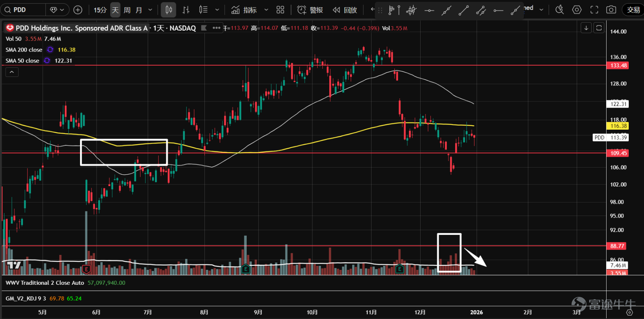Image resolution: width=644 pixels, height=319 pixels.
Task: Select the bar chart type
Action: 186,10
